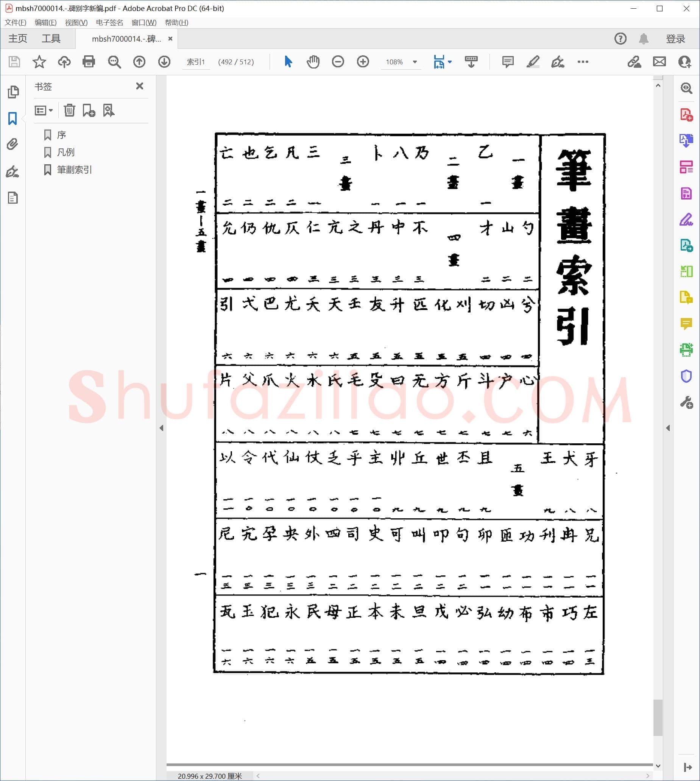Click the add new bookmark icon
700x781 pixels.
pyautogui.click(x=89, y=111)
